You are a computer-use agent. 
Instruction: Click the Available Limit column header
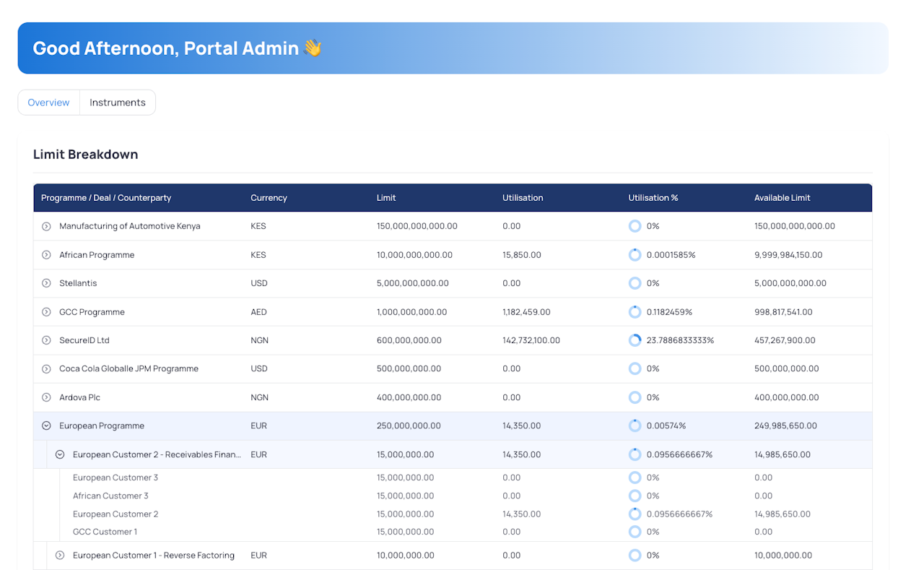tap(782, 198)
